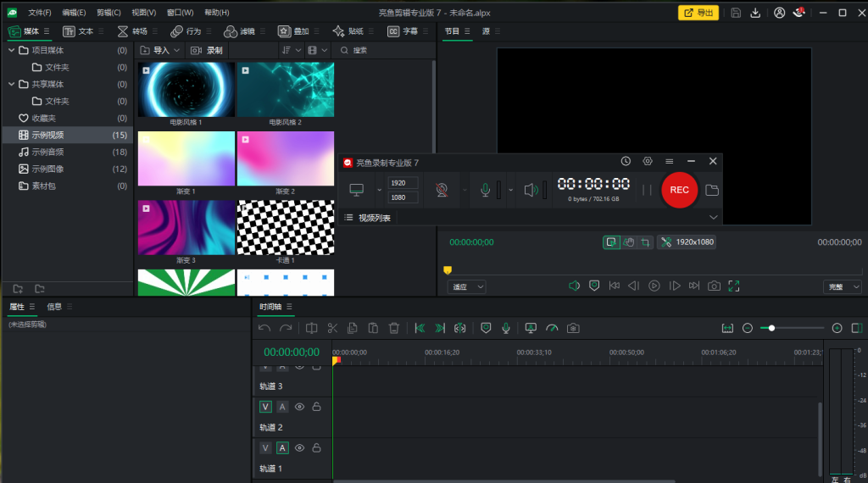Viewport: 868px width, 483px height.
Task: Open the 适应 zoom-fit dropdown
Action: tap(467, 287)
